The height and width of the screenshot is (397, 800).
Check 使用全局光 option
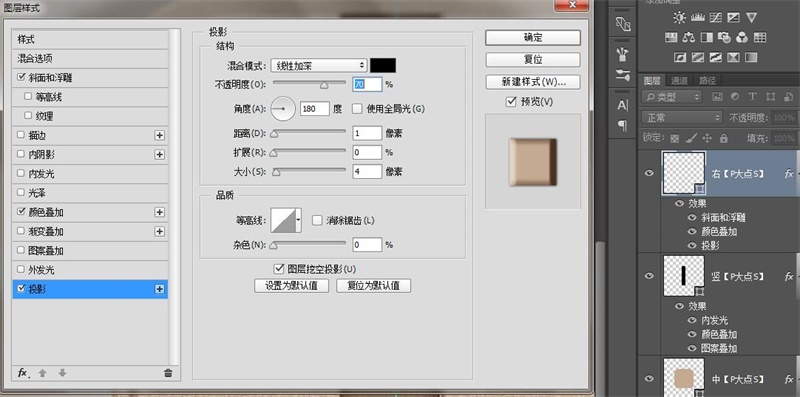pyautogui.click(x=357, y=109)
